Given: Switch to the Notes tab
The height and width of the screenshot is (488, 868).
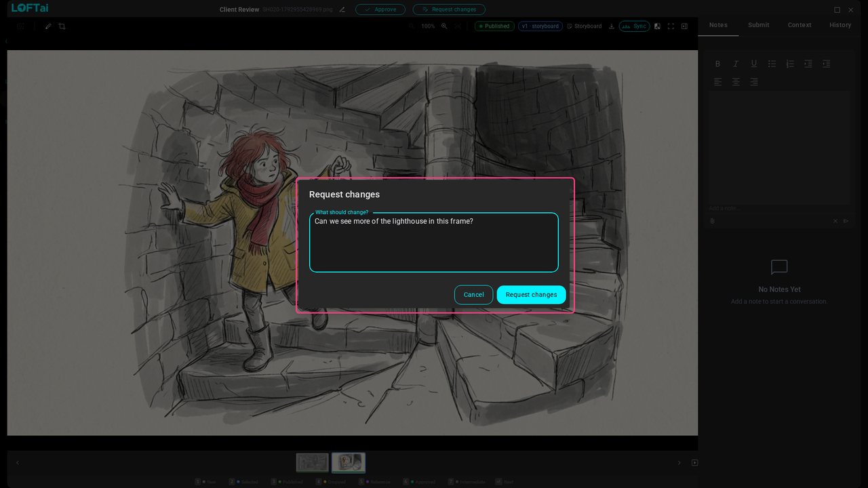Looking at the screenshot, I should tap(718, 25).
